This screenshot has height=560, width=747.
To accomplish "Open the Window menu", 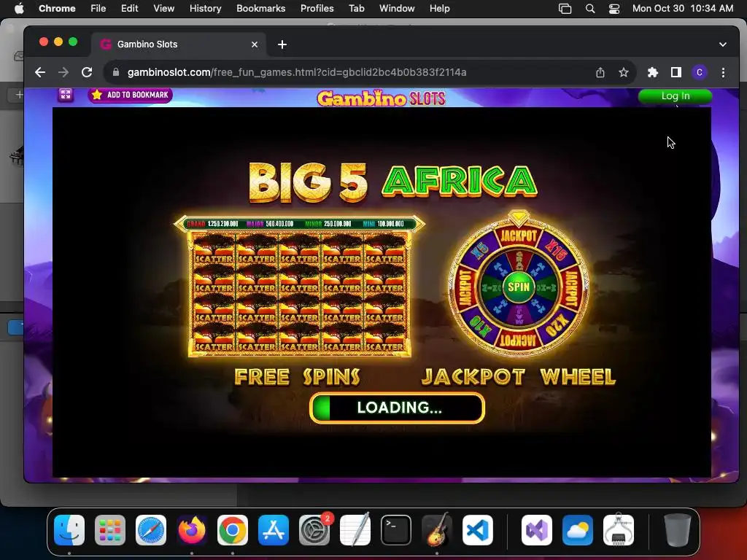I will [x=397, y=8].
